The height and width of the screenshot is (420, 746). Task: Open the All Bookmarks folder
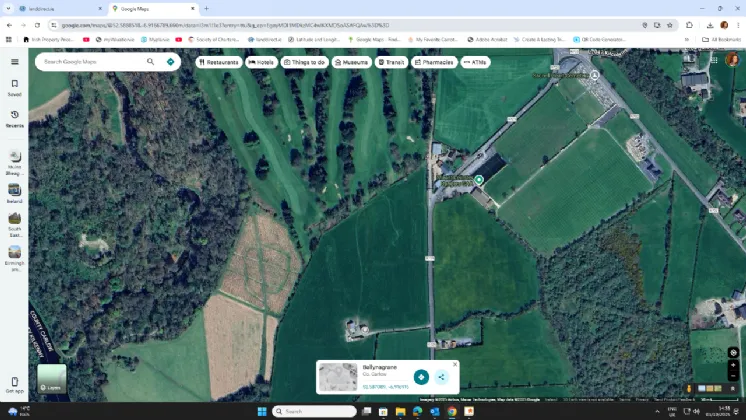click(x=721, y=39)
